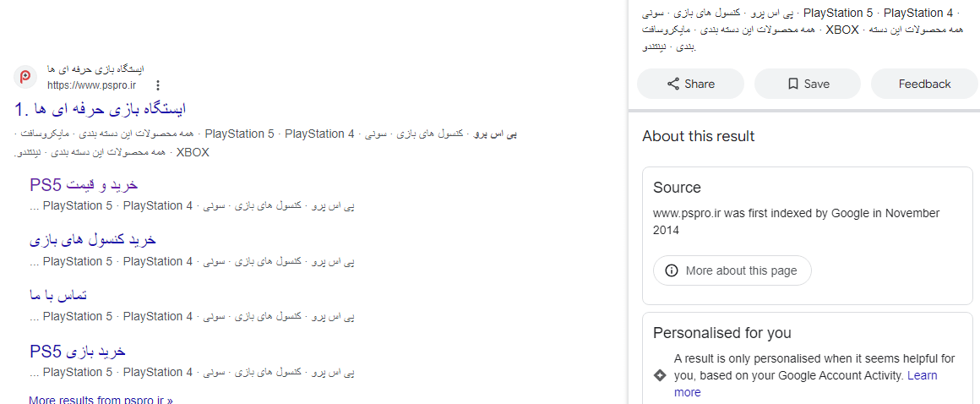Open the main ایستگاه بازی حرفه ای ها result title

coord(101,109)
